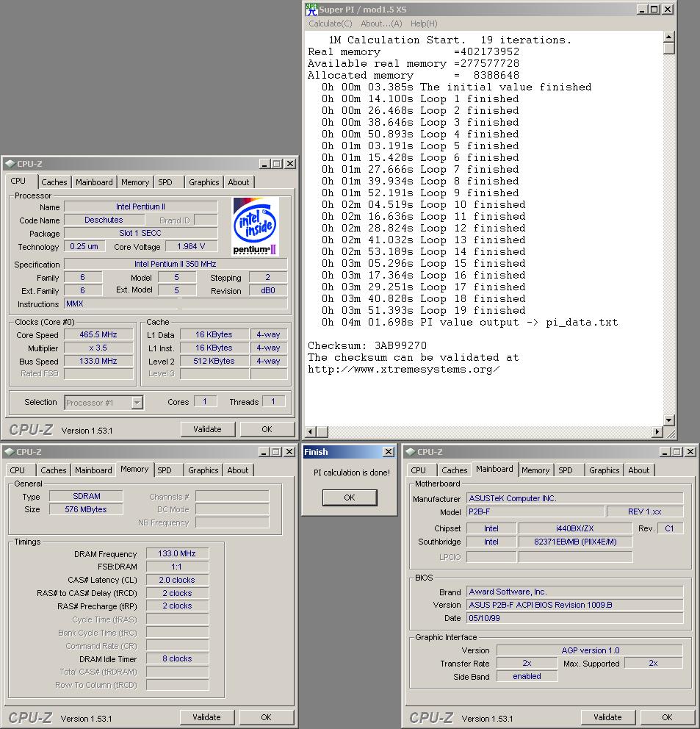Maximize the Super PI window
The height and width of the screenshot is (729, 700).
pyautogui.click(x=654, y=10)
